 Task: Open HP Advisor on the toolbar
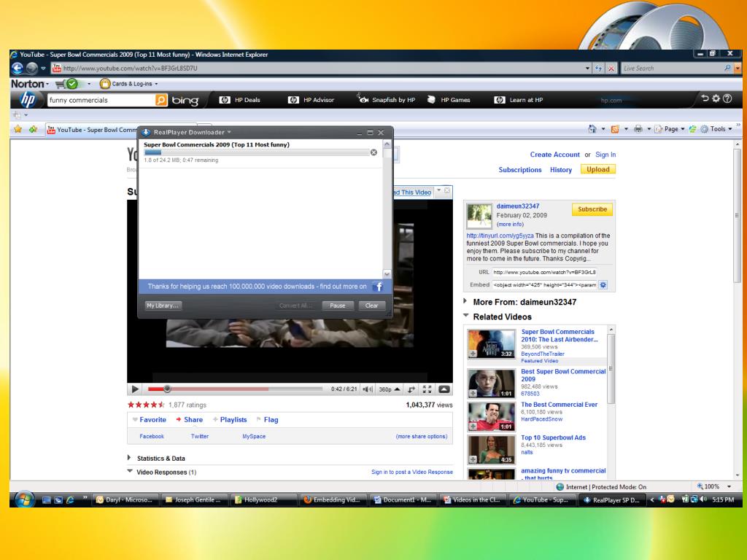tap(311, 100)
